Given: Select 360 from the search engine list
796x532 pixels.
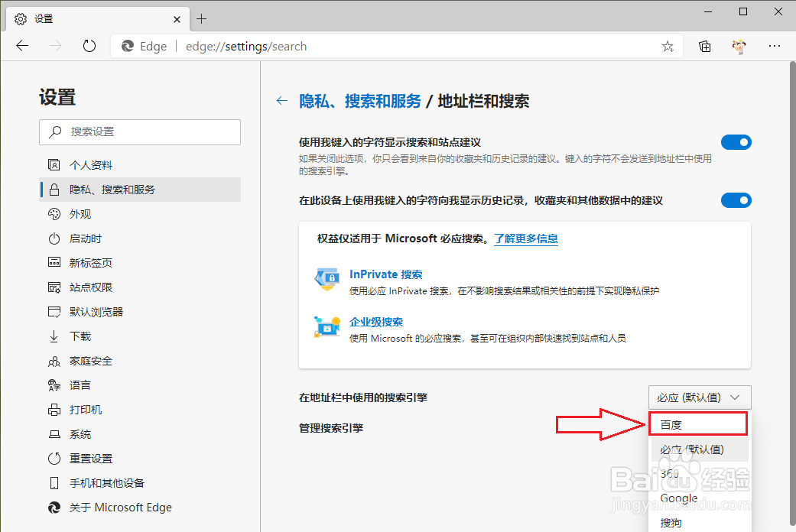Looking at the screenshot, I should 700,474.
